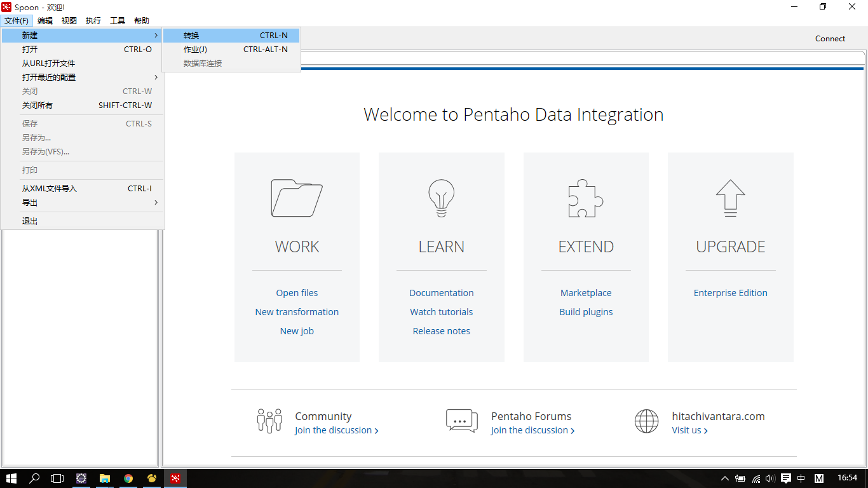Screen dimensions: 868x488
Task: Click the Spoon app icon in title bar
Action: coord(6,7)
